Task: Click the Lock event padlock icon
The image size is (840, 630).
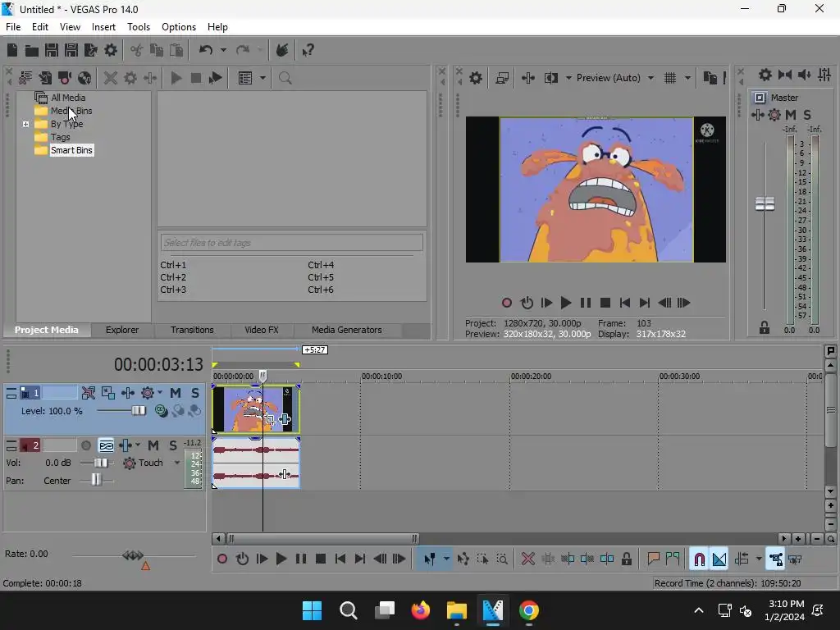Action: tap(626, 559)
